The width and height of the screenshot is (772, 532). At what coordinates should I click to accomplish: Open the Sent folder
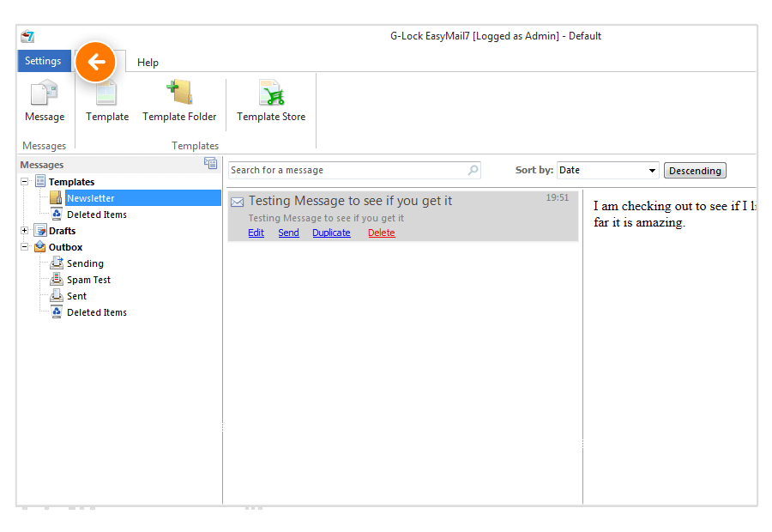77,296
